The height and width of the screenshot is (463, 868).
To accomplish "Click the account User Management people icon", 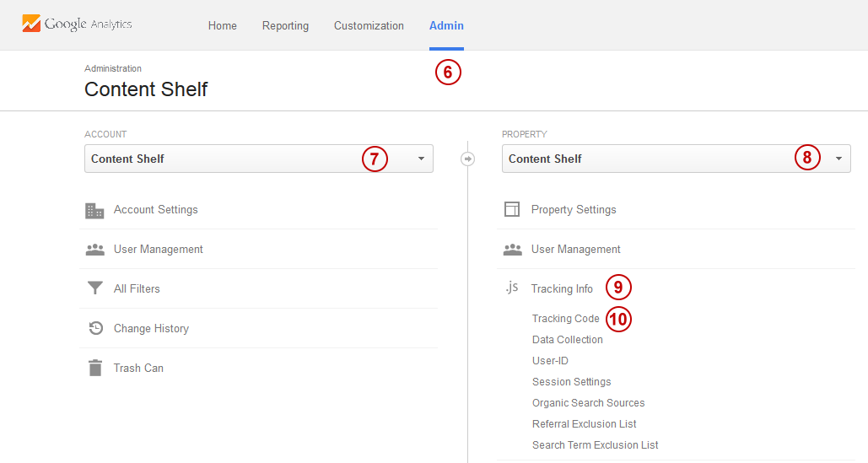I will point(94,250).
